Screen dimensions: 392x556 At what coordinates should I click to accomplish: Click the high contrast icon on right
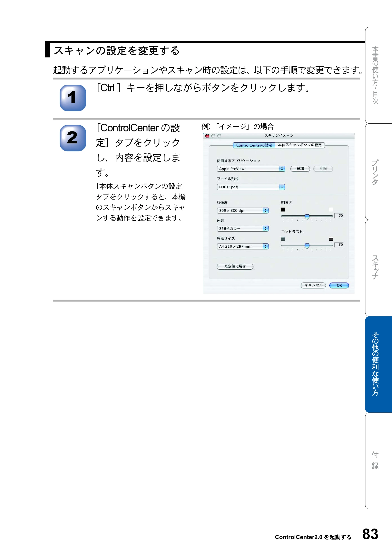coord(331,239)
